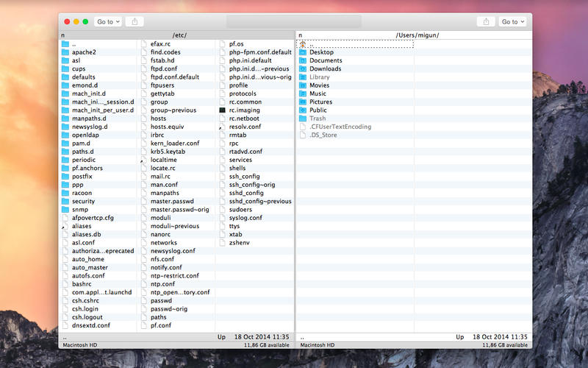The image size is (588, 368).
Task: Select file ntp-restrict.conf
Action: coord(174,275)
